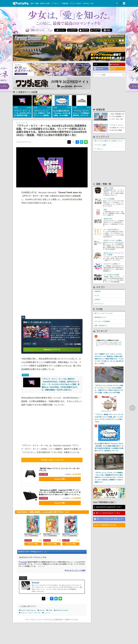Screen dimensions: 138x644
Task: Click the green Steamストアページ button
Action: 52,349
